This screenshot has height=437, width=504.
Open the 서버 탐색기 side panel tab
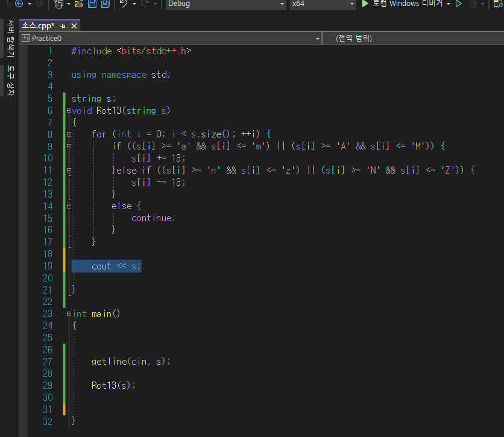pos(10,38)
